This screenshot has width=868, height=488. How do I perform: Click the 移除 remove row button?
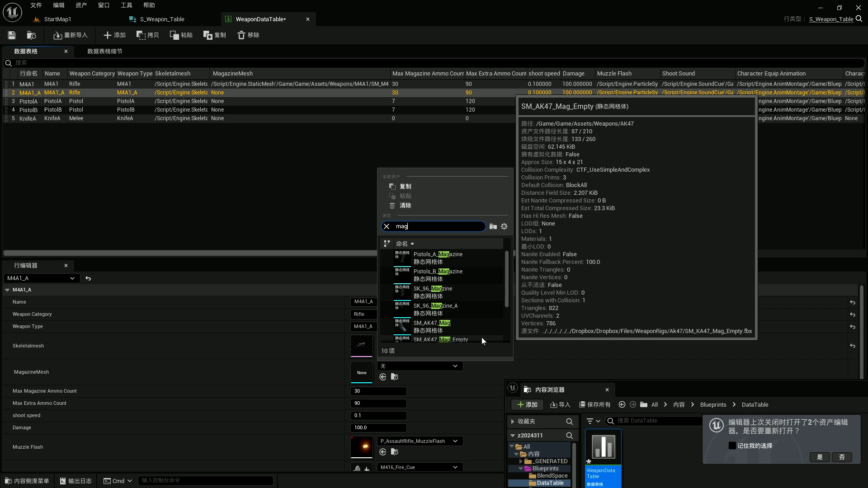(x=248, y=35)
